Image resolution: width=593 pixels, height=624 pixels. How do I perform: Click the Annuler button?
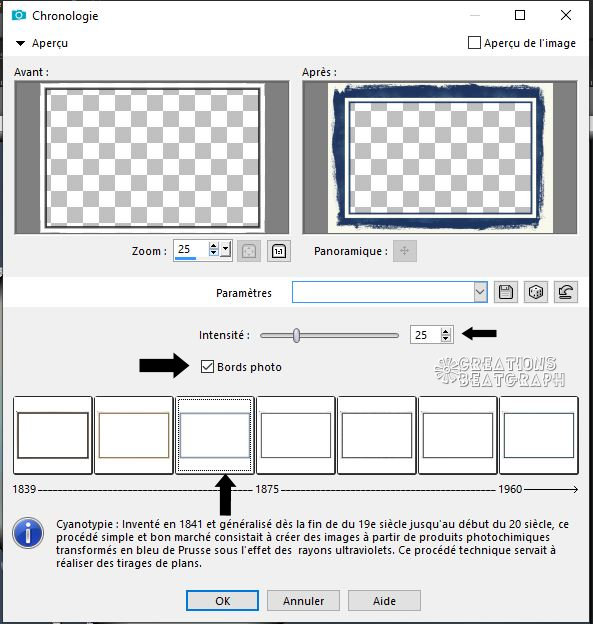(x=303, y=601)
